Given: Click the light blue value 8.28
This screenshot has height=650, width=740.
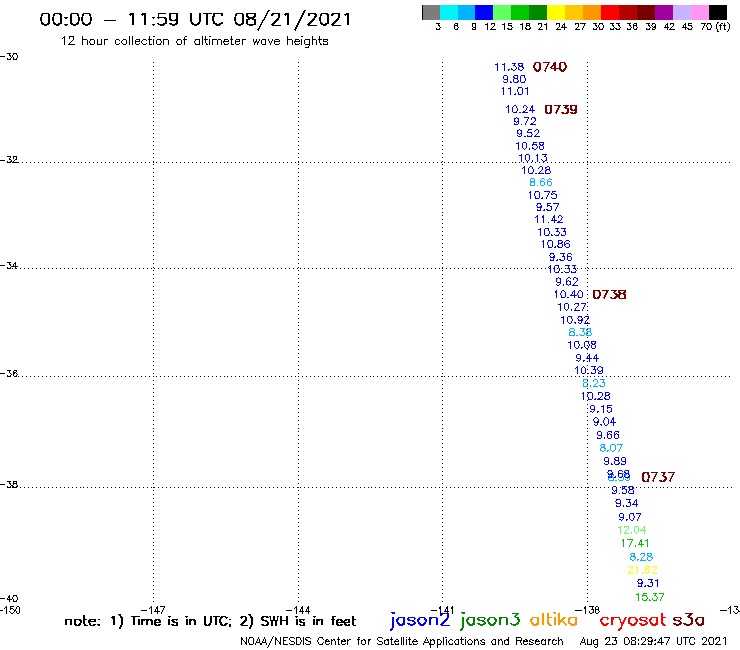Looking at the screenshot, I should tap(641, 557).
